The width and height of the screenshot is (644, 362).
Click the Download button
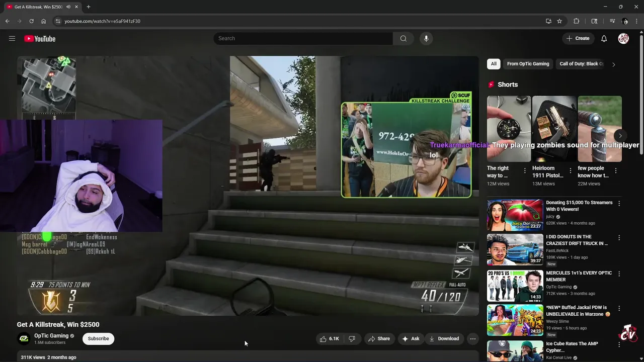(444, 339)
